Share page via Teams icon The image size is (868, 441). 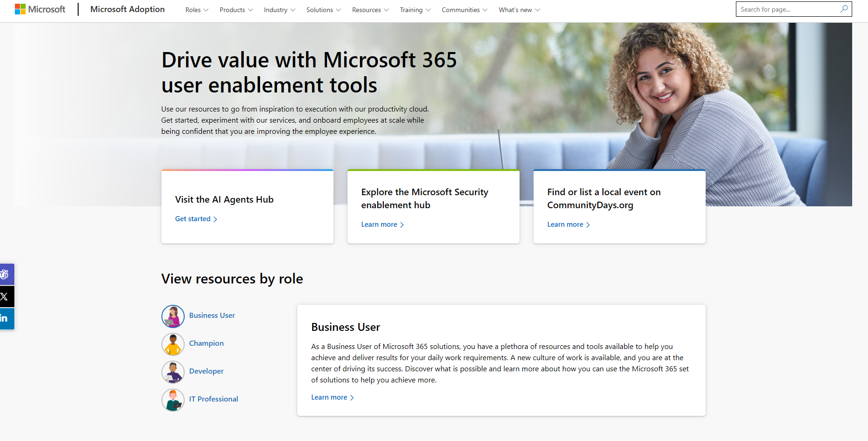point(6,275)
